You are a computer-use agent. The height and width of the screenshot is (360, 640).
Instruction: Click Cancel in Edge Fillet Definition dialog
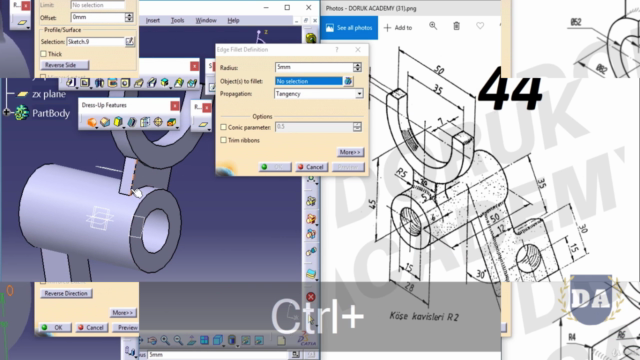coord(311,167)
